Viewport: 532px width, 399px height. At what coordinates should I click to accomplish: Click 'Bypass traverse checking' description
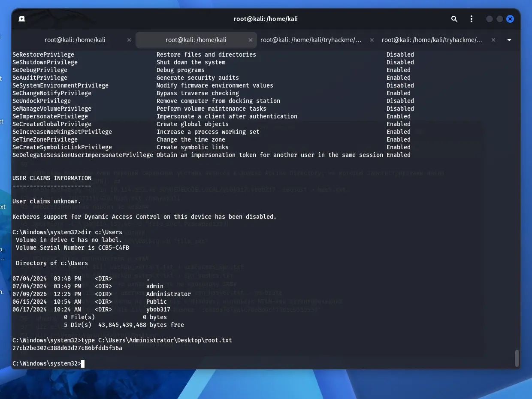[x=198, y=93]
